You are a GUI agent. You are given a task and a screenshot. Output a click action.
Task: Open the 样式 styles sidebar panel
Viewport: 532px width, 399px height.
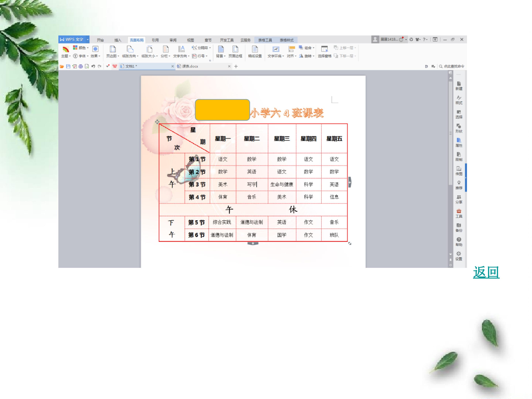(x=459, y=100)
